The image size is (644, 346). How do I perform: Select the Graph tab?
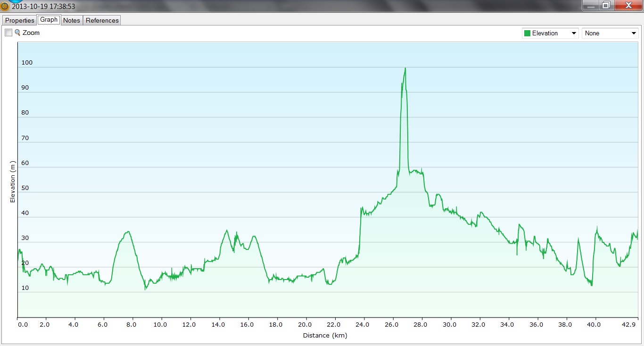49,20
